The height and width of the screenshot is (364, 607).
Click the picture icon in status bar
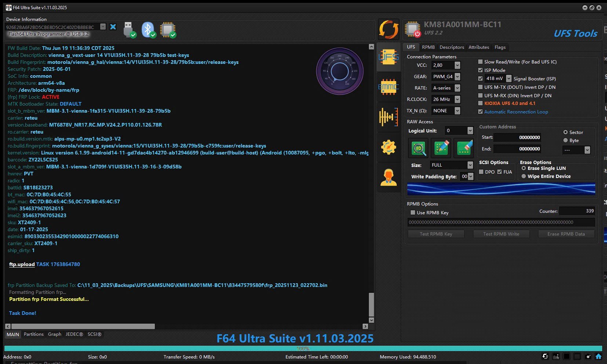click(556, 356)
